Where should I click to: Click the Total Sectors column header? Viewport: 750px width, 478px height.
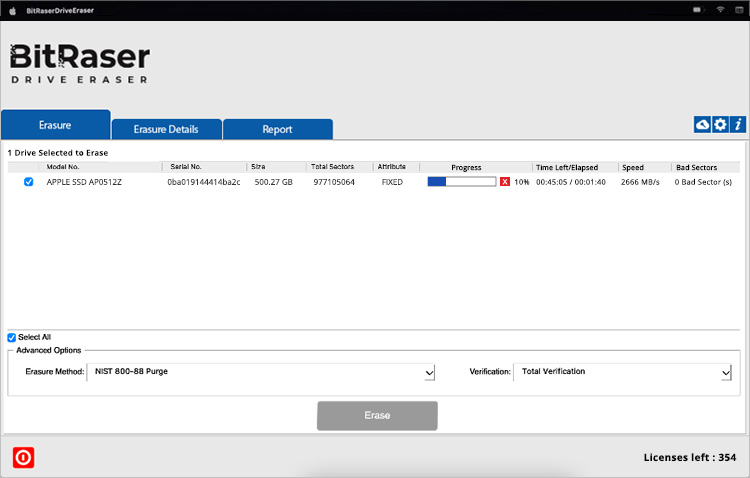tap(332, 167)
